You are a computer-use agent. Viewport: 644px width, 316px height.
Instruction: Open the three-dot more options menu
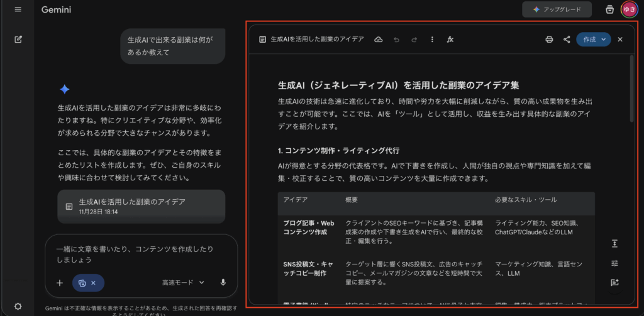click(x=432, y=39)
